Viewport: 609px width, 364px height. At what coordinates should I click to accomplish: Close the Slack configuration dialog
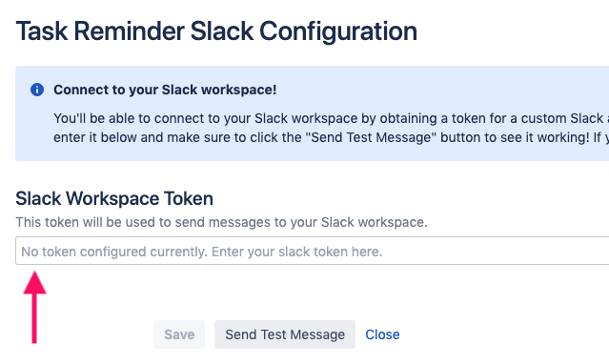click(x=382, y=334)
